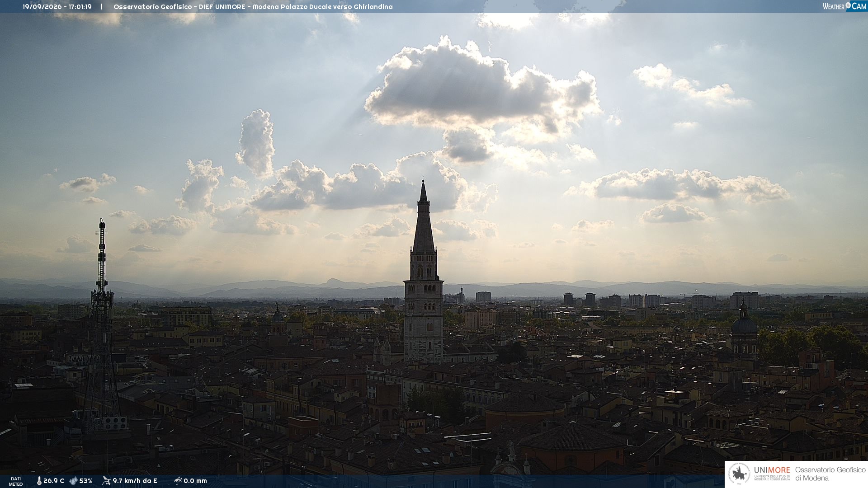Click the DATI METEO label

point(16,482)
